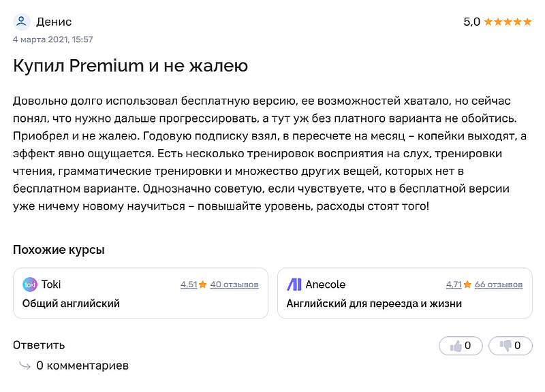
Task: Click the Anecole course logo icon
Action: (292, 284)
